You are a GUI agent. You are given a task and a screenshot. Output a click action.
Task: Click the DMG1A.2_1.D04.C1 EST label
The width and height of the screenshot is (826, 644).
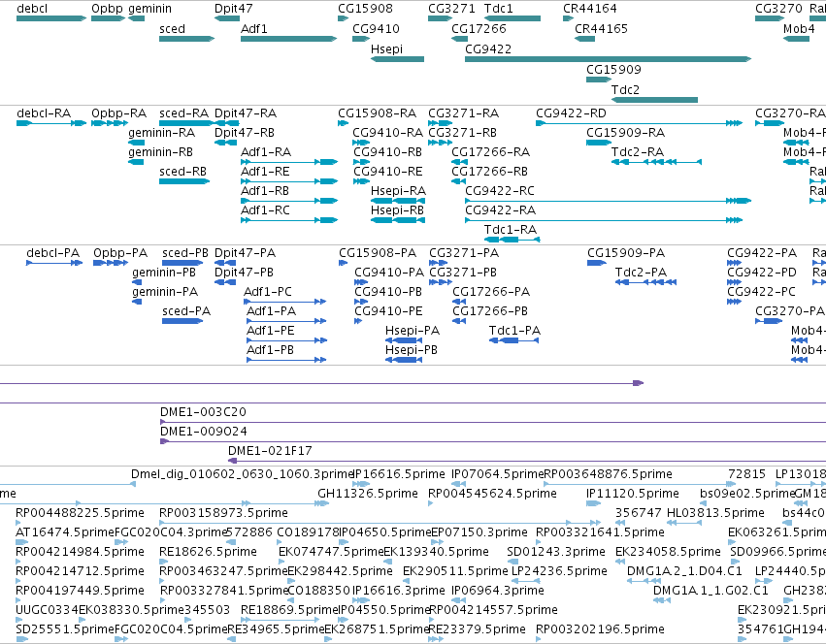point(684,571)
